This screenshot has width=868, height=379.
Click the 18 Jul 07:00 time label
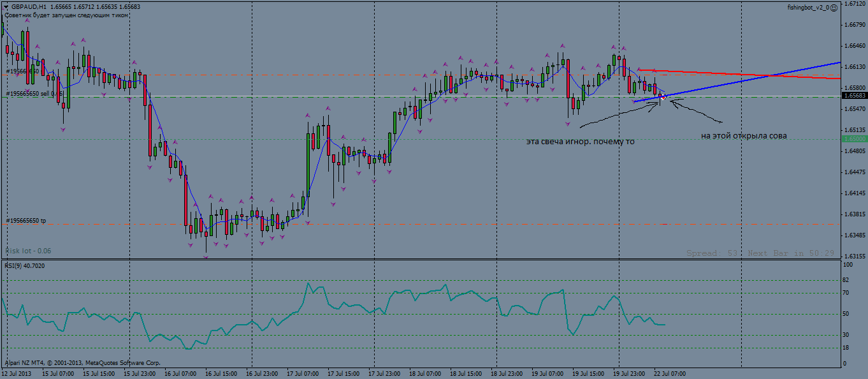pyautogui.click(x=424, y=373)
